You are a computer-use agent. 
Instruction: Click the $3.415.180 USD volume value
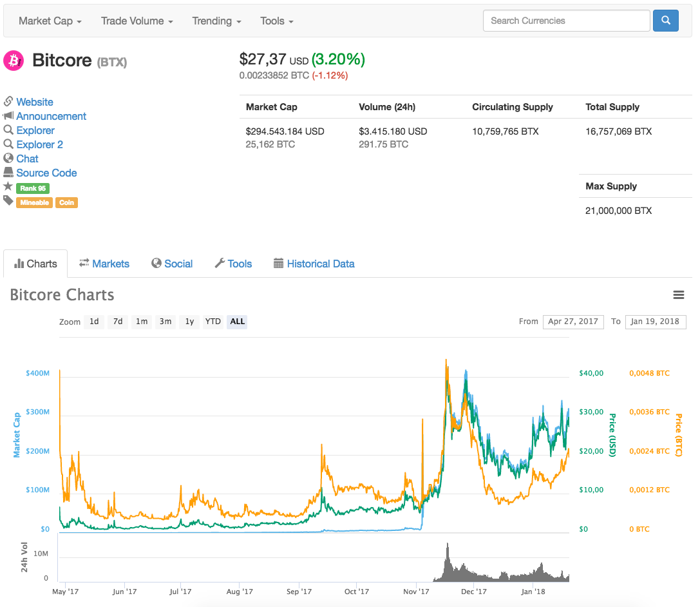393,131
